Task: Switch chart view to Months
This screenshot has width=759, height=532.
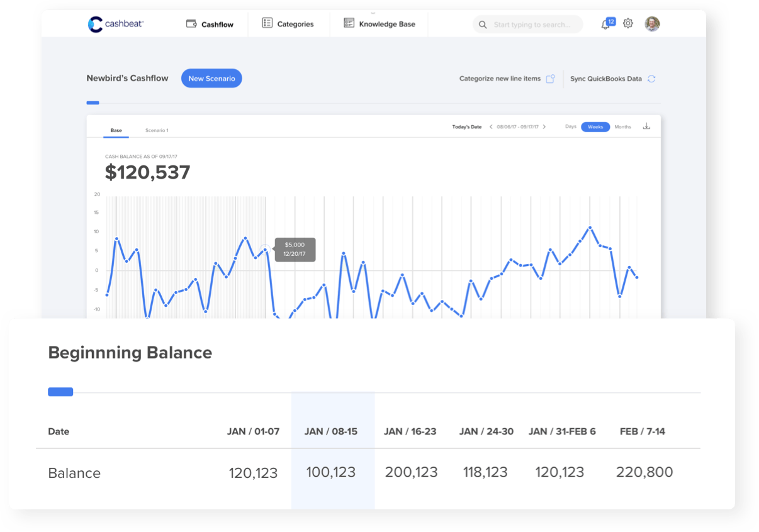Action: click(x=622, y=127)
